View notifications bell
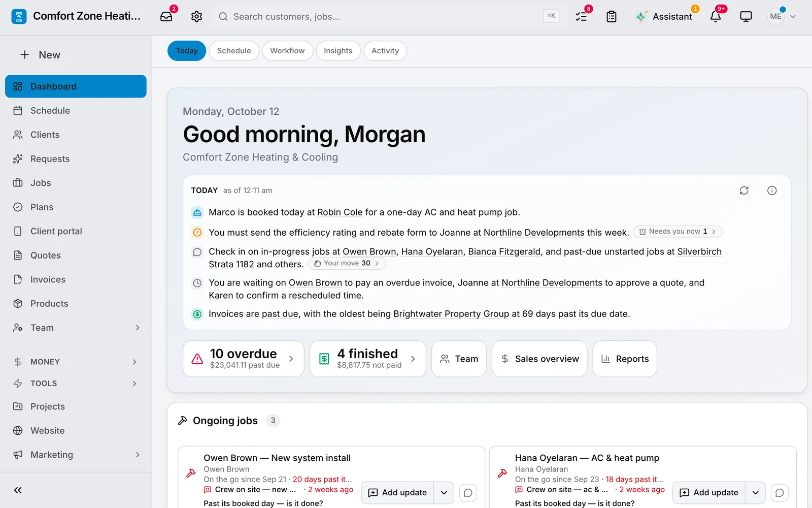This screenshot has height=508, width=812. [716, 16]
